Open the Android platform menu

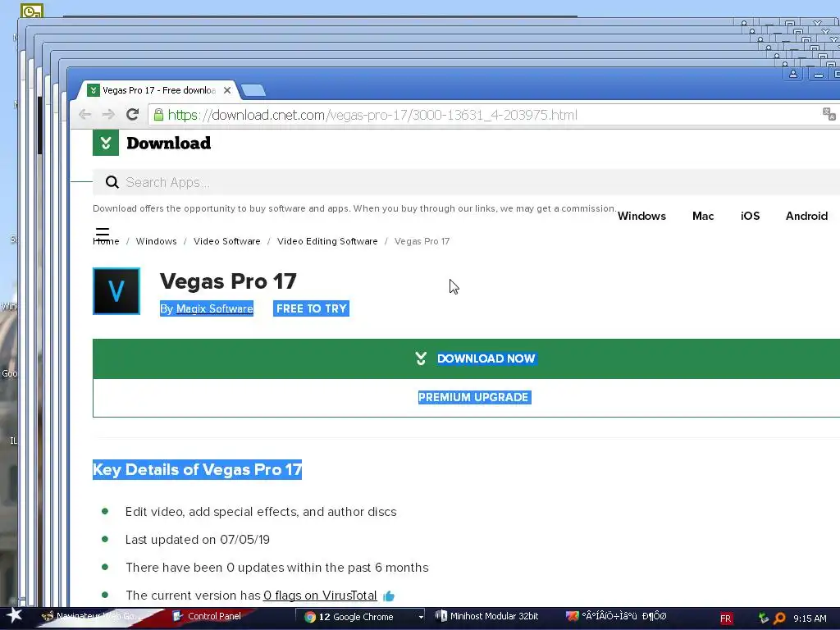tap(806, 216)
